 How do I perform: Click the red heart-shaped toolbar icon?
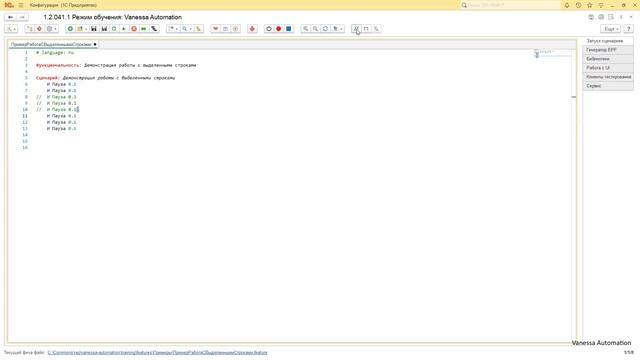(216, 29)
